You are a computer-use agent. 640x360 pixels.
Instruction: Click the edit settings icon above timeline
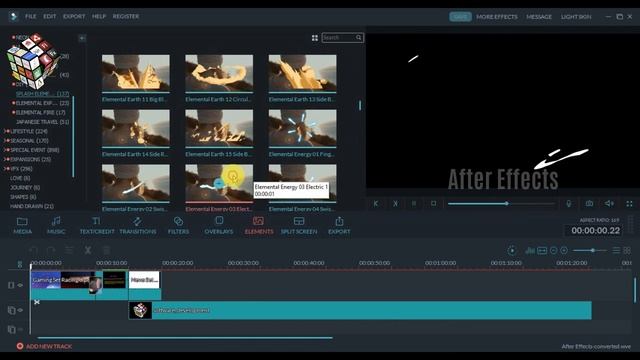coord(69,250)
